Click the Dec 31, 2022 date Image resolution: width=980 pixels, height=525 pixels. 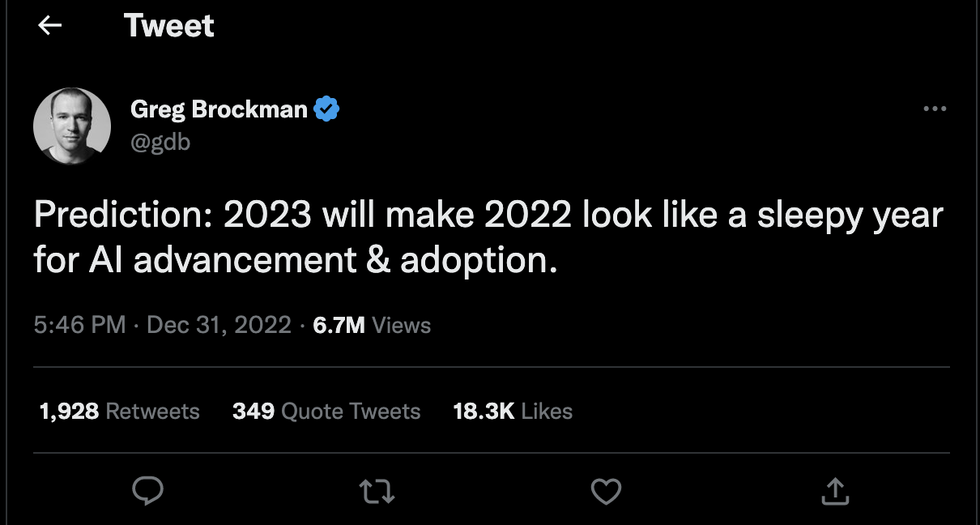pyautogui.click(x=219, y=326)
